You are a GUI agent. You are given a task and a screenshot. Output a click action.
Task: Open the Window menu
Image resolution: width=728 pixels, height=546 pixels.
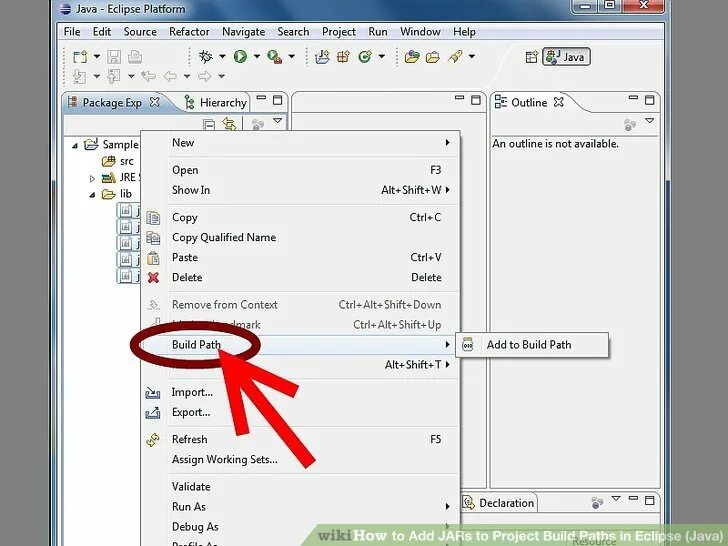[x=420, y=32]
